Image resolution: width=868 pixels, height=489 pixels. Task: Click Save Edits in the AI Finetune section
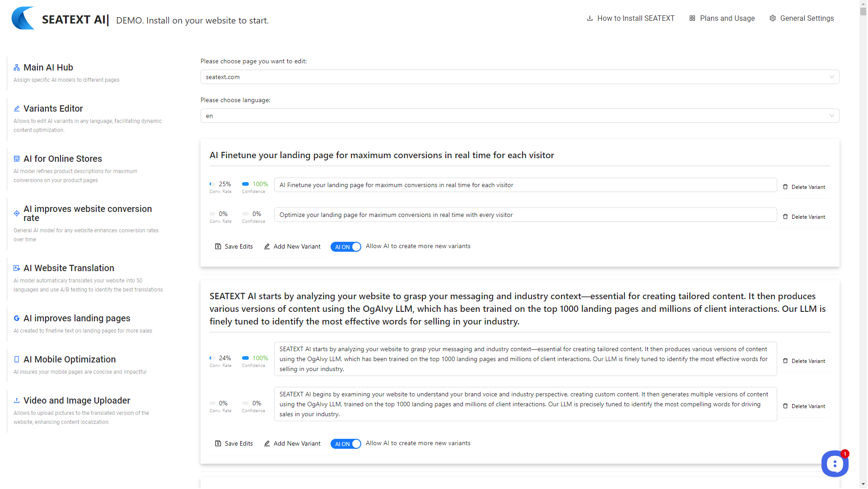[x=234, y=247]
